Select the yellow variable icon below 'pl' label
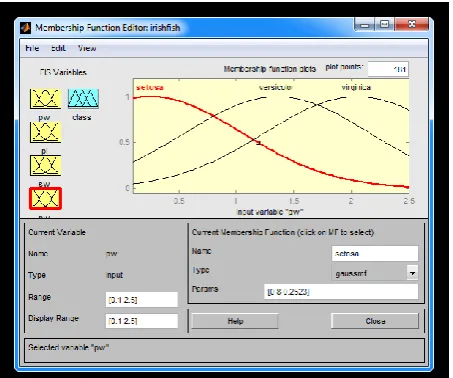The image size is (453, 378). tap(45, 165)
